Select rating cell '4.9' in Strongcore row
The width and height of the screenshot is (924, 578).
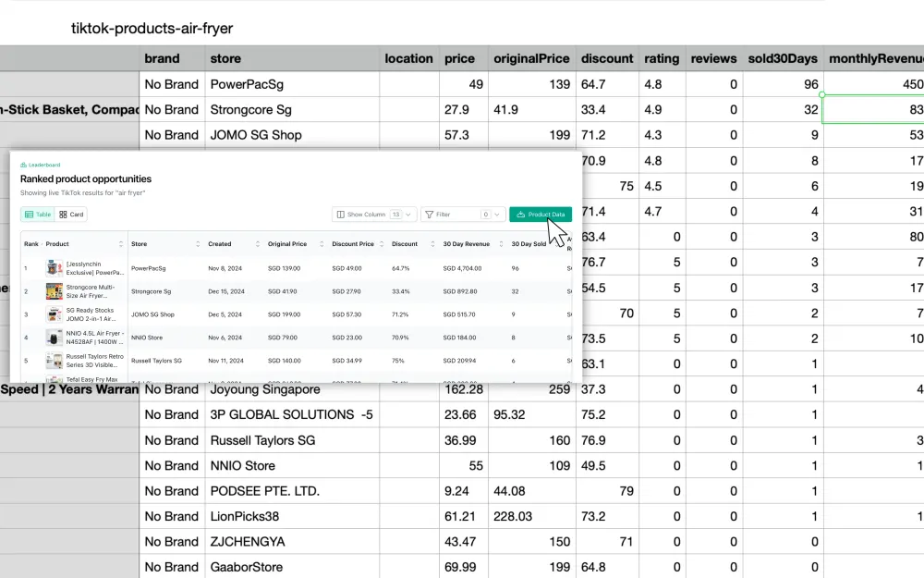click(662, 110)
